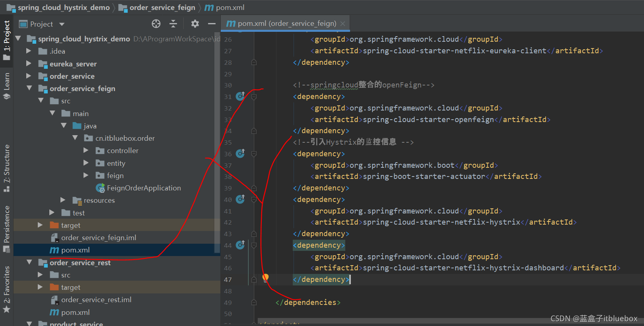Viewport: 644px width, 326px height.
Task: Click the intention lightbulb on line 47
Action: tap(265, 278)
